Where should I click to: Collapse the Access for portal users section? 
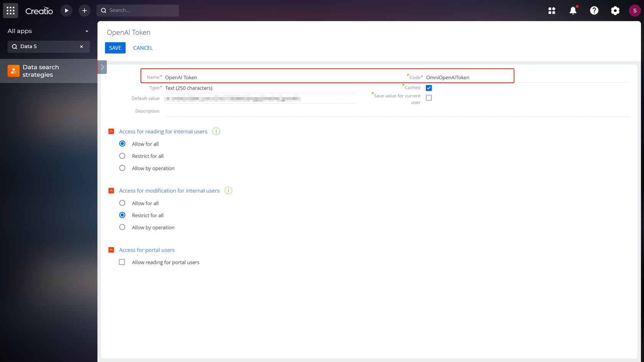[111, 249]
